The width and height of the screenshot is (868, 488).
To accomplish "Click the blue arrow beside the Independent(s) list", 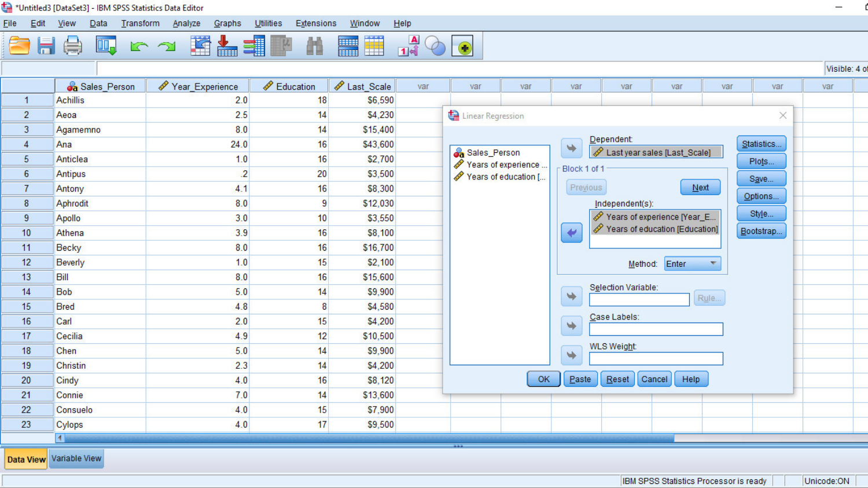I will [572, 233].
